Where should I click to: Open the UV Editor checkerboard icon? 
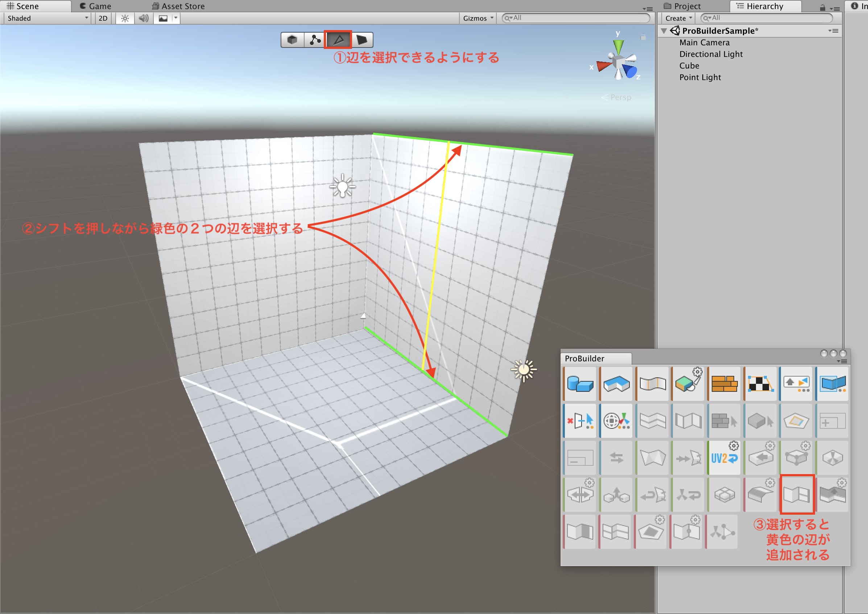pos(760,384)
